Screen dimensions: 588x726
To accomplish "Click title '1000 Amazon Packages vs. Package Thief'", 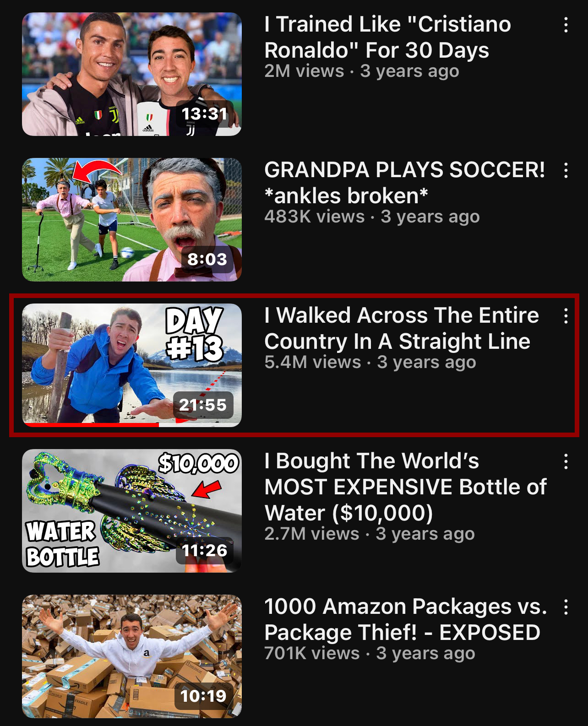I will pyautogui.click(x=406, y=619).
